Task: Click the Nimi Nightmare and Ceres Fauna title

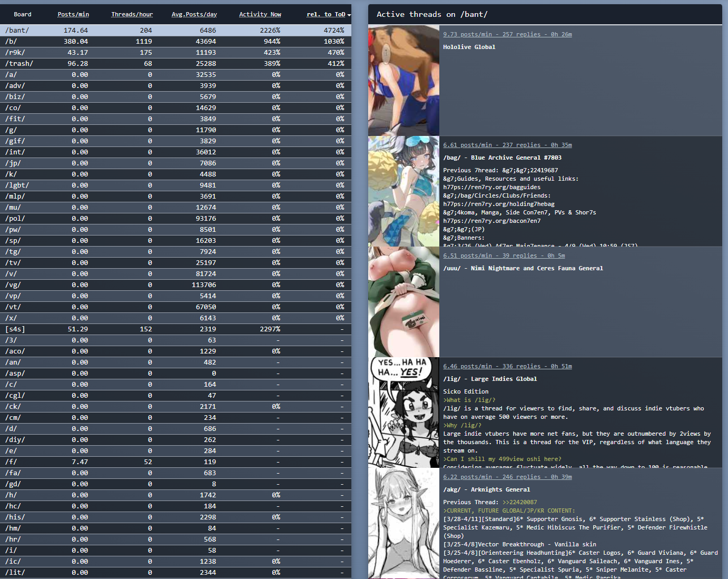Action: coord(523,268)
